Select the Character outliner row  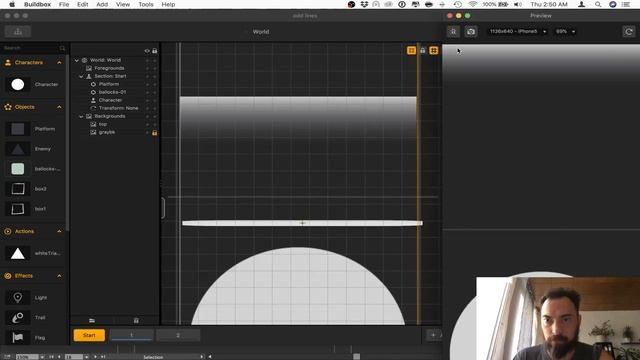pos(110,100)
